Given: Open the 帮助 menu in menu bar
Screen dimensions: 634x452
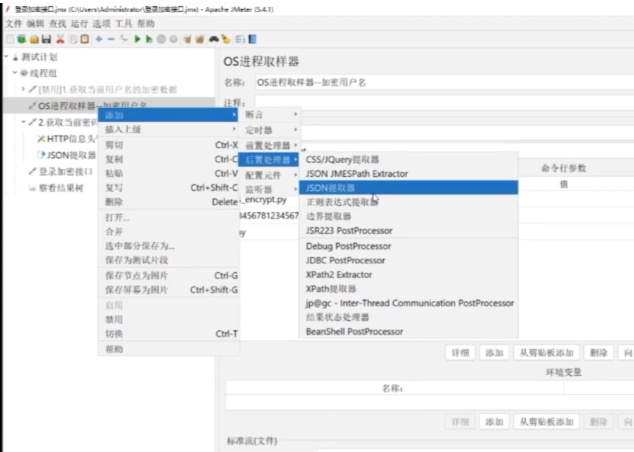Looking at the screenshot, I should 146,24.
